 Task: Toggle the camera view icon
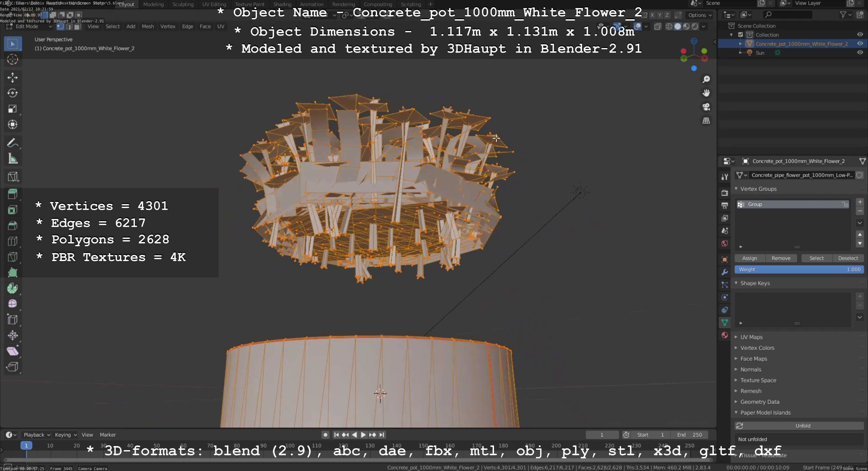[x=706, y=107]
